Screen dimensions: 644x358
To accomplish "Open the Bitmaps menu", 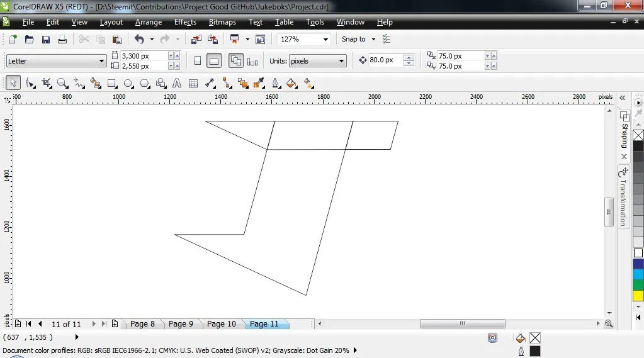I will tap(222, 22).
